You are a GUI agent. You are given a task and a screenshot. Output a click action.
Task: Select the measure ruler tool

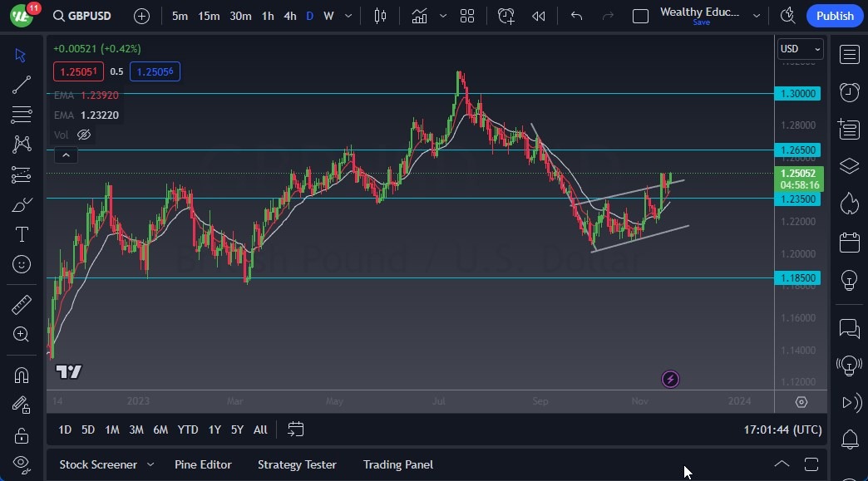(x=22, y=305)
